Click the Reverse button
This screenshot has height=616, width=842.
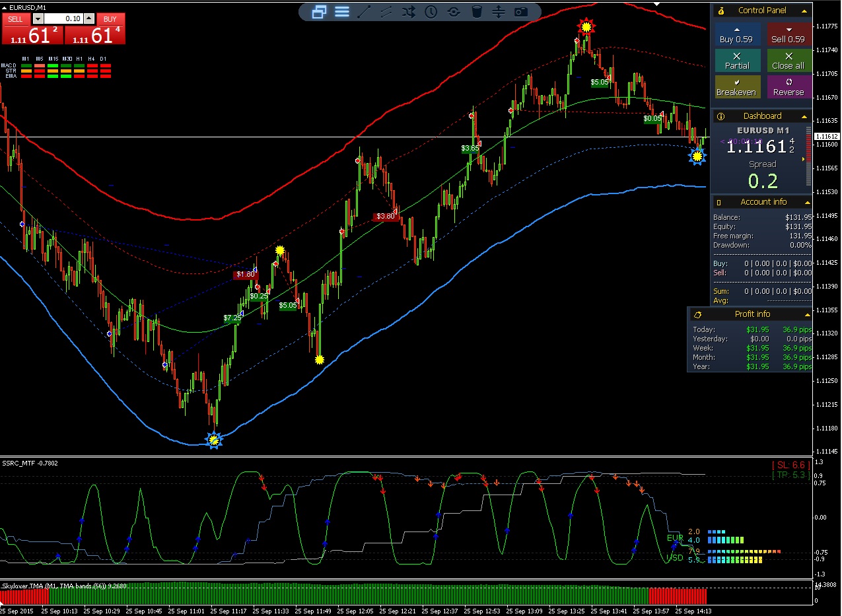[x=789, y=87]
